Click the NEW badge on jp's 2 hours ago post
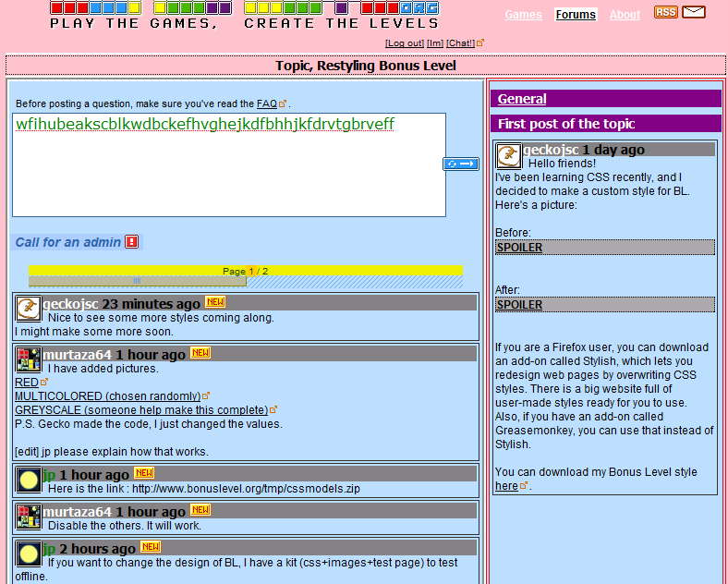Image resolution: width=728 pixels, height=584 pixels. coord(151,546)
